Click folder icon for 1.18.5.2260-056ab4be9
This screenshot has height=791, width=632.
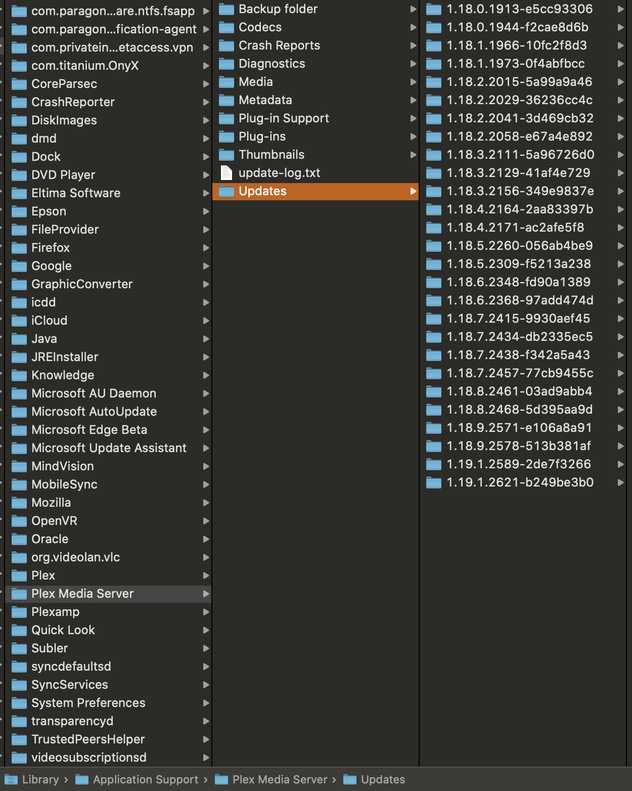click(x=434, y=246)
